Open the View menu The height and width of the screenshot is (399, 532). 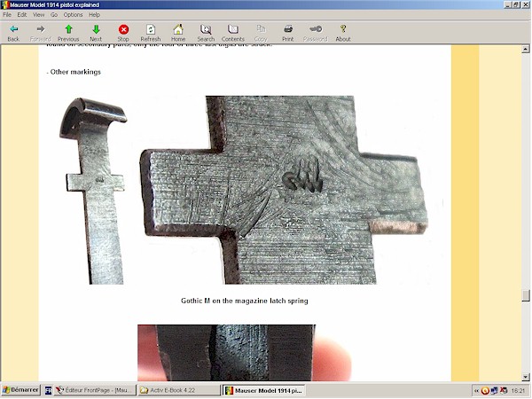click(x=38, y=14)
